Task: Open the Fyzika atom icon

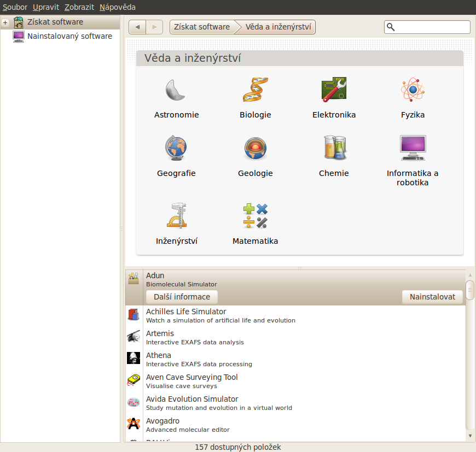Action: (413, 90)
